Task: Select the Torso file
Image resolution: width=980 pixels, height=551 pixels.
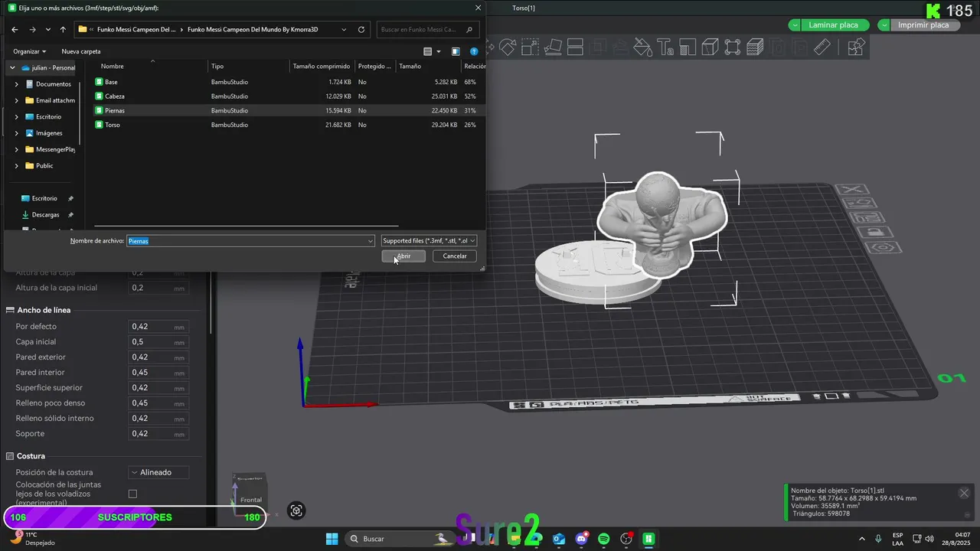Action: coord(113,125)
